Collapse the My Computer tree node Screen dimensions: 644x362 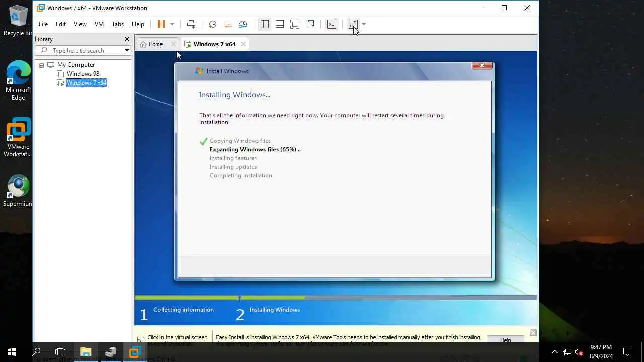pyautogui.click(x=41, y=65)
